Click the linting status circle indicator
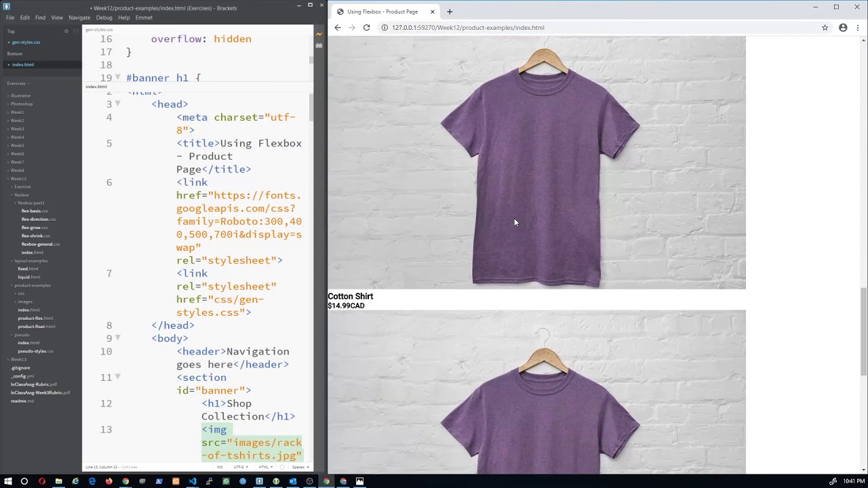This screenshot has height=488, width=868. (x=281, y=467)
